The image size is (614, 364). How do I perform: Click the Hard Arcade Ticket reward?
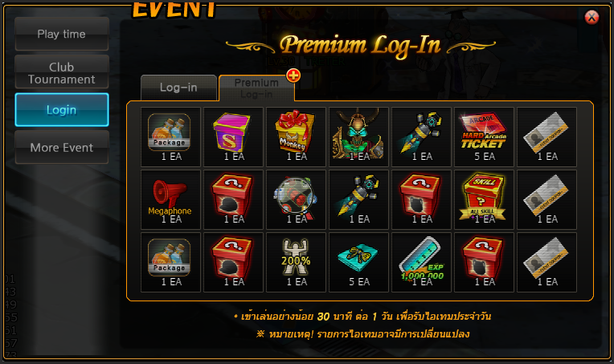pyautogui.click(x=484, y=137)
